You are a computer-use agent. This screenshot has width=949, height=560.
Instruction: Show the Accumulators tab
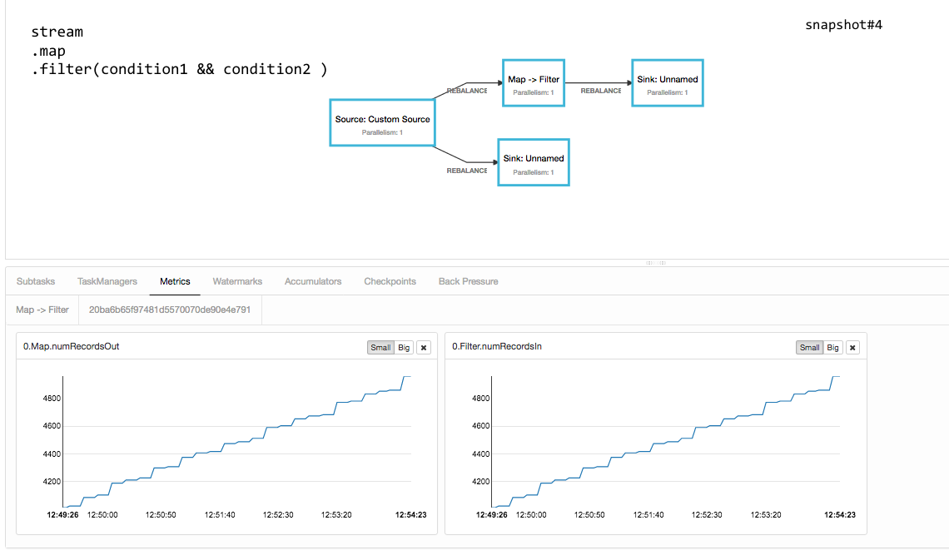click(313, 281)
